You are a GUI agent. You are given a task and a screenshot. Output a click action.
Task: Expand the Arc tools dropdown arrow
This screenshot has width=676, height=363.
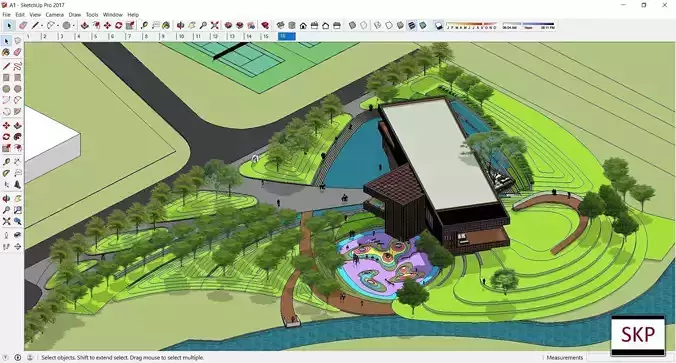(58, 26)
